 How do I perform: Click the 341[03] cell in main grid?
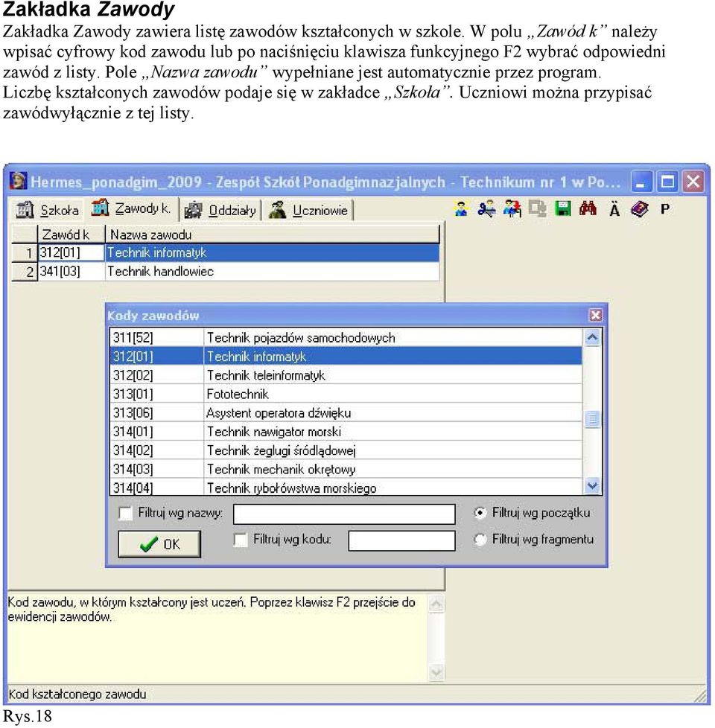pos(71,271)
